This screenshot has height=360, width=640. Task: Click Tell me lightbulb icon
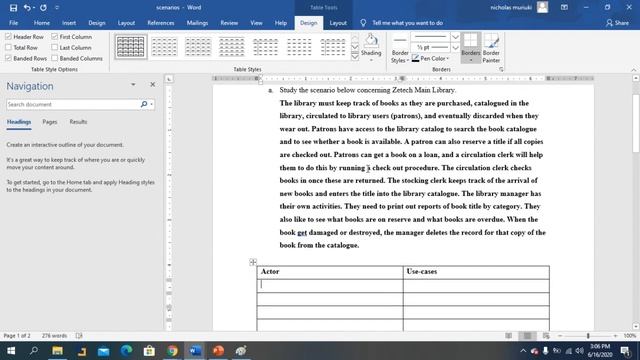click(x=363, y=23)
